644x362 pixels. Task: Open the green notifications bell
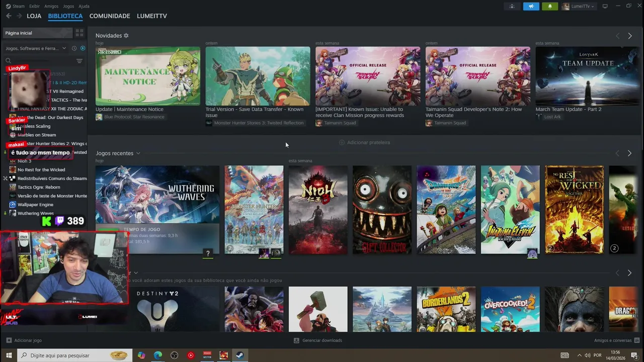550,6
